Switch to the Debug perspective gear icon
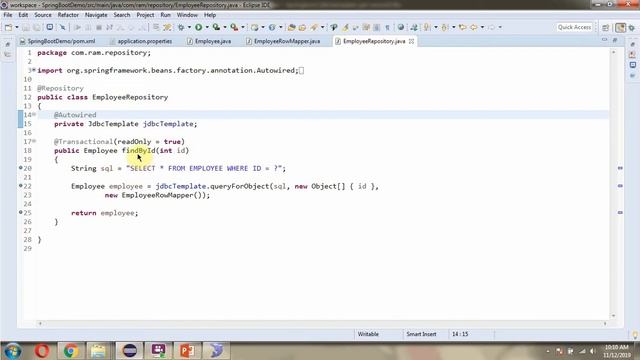The width and height of the screenshot is (640, 360). (631, 27)
